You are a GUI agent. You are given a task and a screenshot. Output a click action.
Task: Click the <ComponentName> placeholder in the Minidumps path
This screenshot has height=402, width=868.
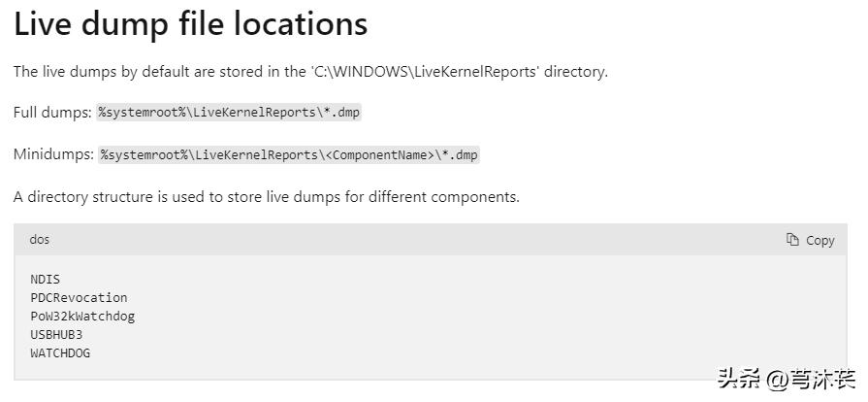(x=381, y=154)
